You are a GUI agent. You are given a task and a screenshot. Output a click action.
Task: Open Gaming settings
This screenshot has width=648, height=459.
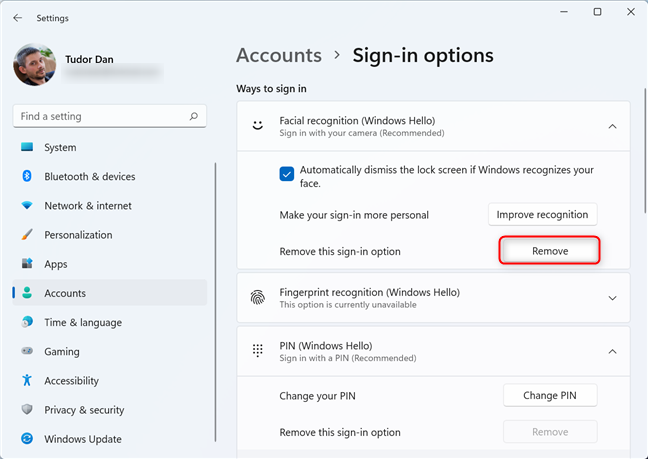110,352
